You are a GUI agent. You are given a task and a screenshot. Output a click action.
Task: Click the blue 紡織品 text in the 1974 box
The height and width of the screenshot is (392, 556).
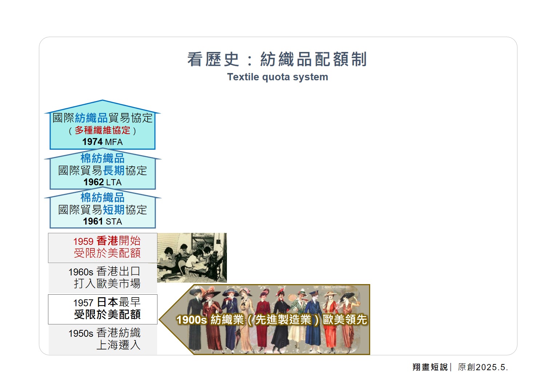click(91, 118)
